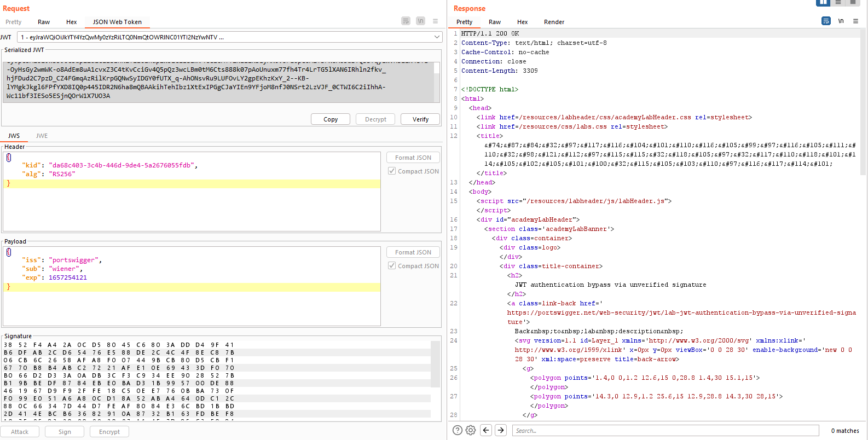Click the response Search input field
The image size is (868, 440).
665,431
